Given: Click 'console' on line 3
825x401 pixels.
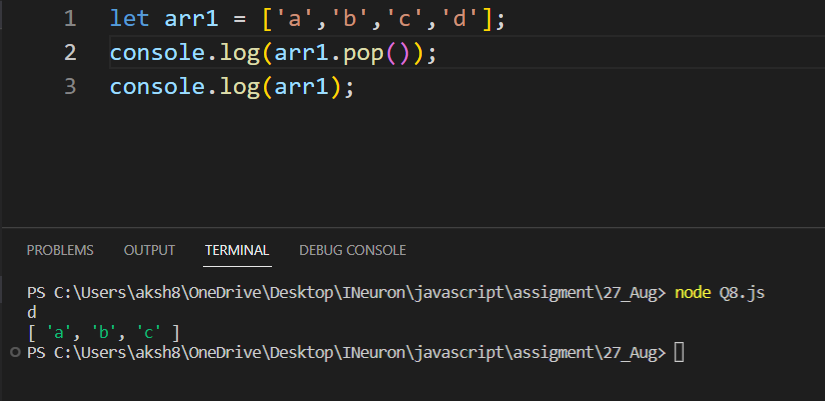Looking at the screenshot, I should click(x=157, y=86).
